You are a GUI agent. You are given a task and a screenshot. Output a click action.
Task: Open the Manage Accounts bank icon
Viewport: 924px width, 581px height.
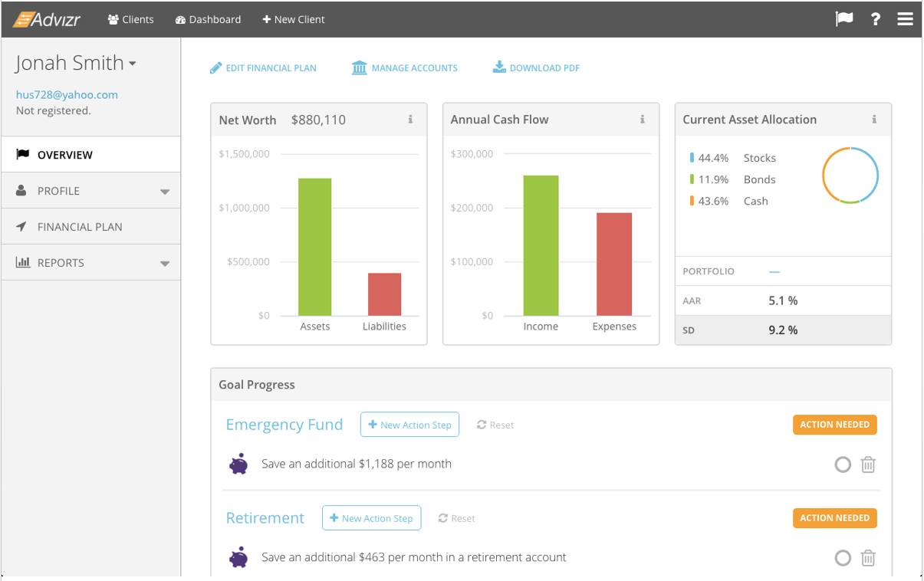click(359, 67)
